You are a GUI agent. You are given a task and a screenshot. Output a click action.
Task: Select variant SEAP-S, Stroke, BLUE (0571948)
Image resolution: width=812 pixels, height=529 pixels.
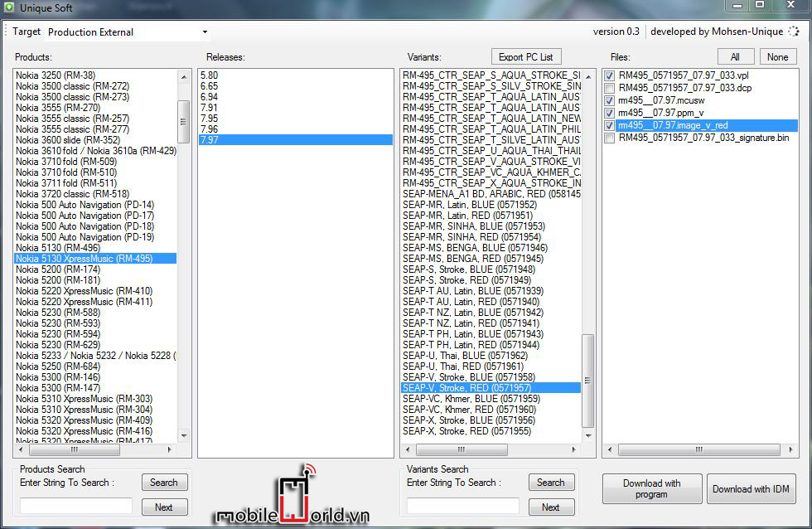coord(491,269)
